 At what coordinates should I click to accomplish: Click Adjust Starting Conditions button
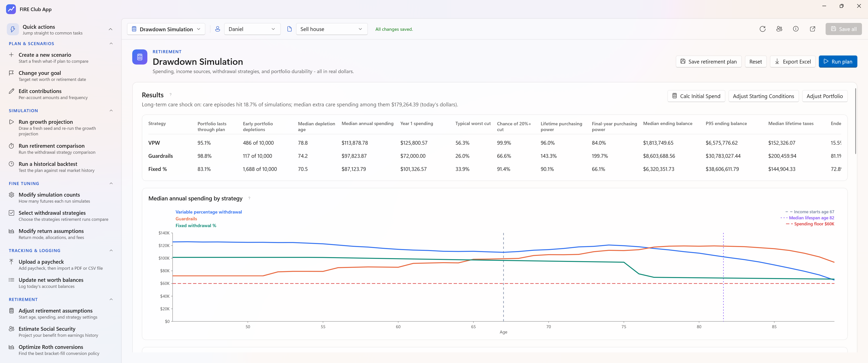(x=763, y=96)
